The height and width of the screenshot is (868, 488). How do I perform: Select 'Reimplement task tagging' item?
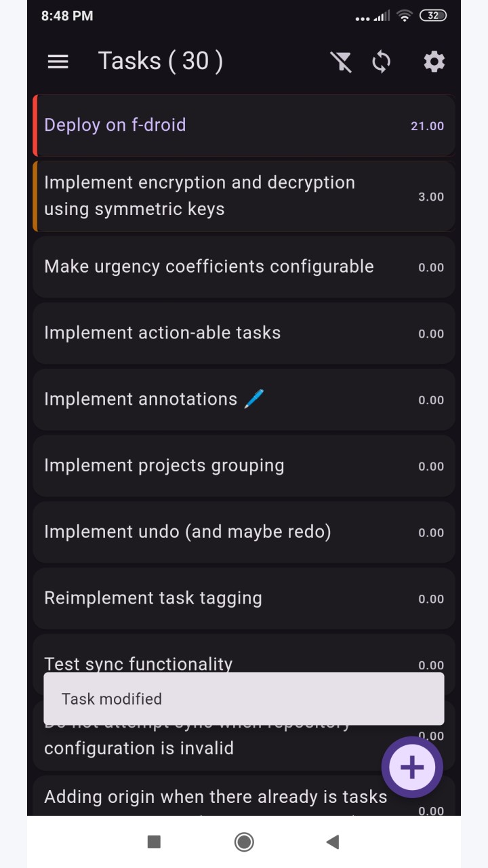[244, 599]
